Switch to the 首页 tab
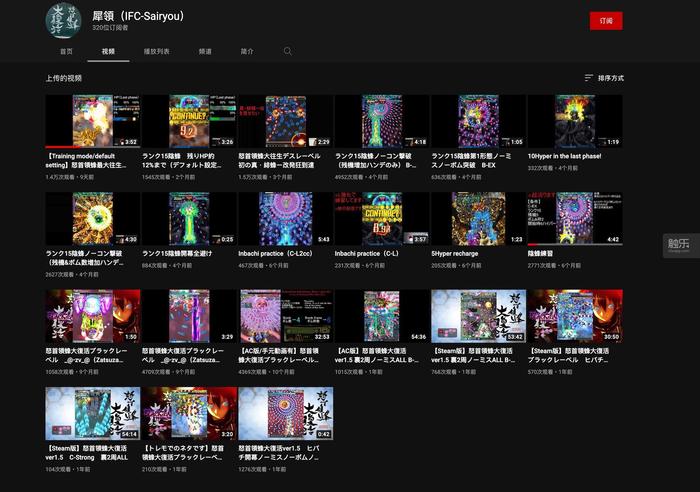 pos(67,51)
